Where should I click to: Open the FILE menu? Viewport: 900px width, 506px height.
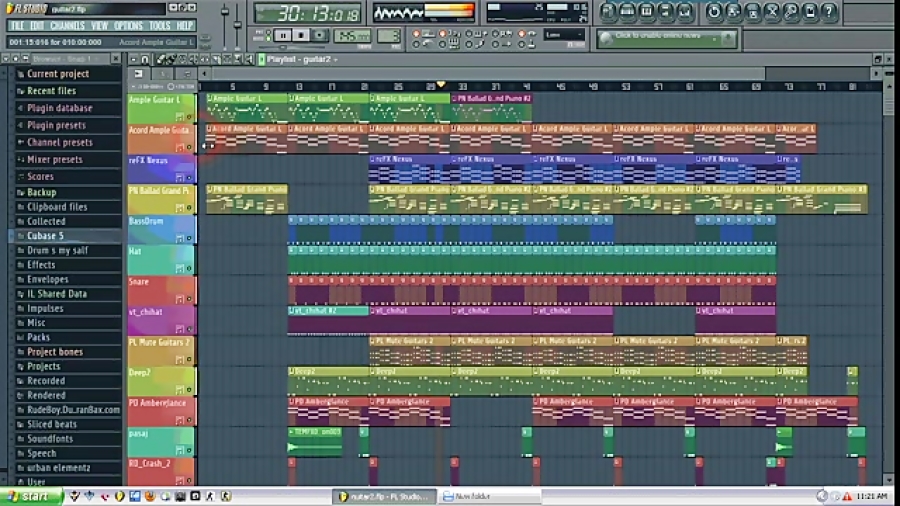(17, 26)
